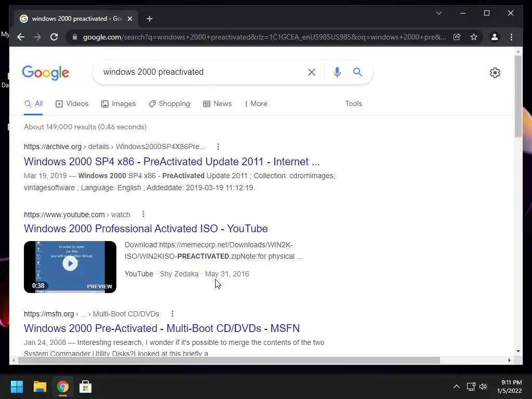Click the search input field text
532x399 pixels.
click(153, 72)
